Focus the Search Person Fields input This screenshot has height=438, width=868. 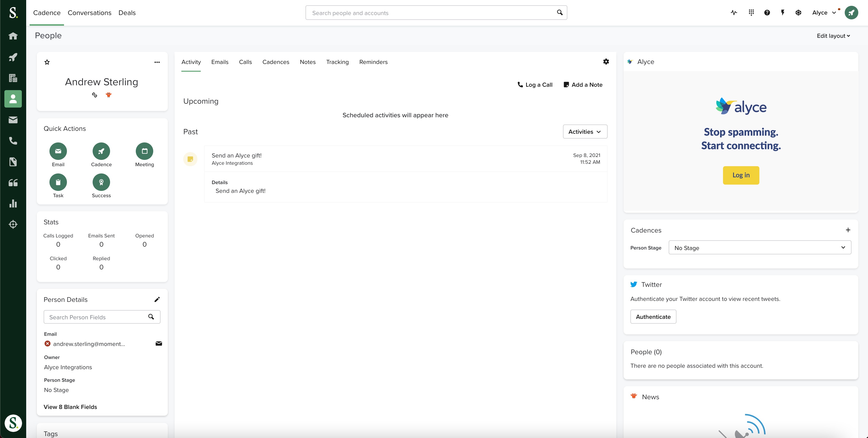click(x=96, y=317)
